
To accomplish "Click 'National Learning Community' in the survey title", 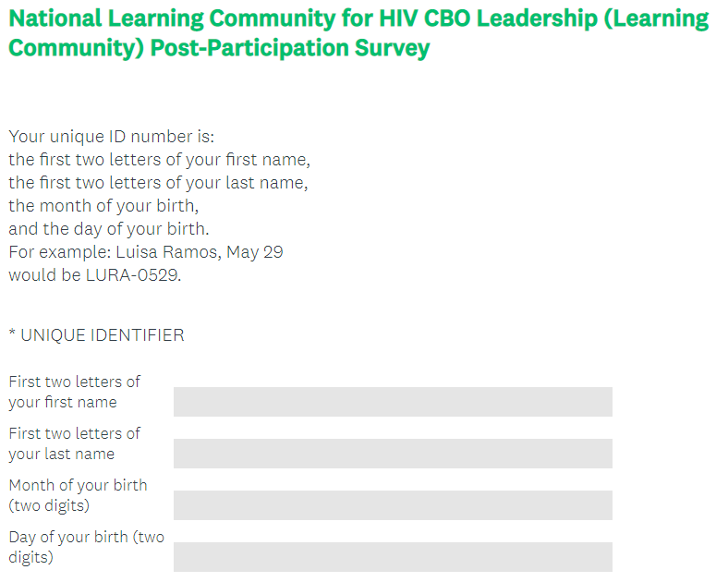I will point(166,18).
